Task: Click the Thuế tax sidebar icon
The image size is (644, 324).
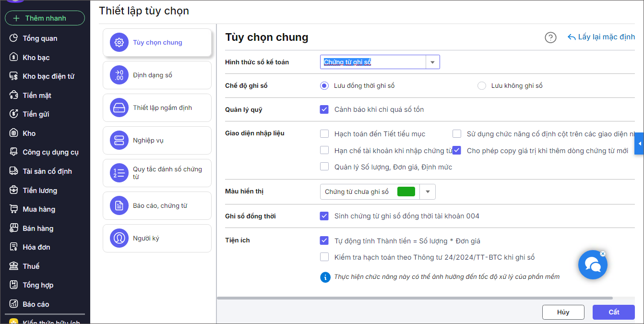Action: (x=14, y=266)
